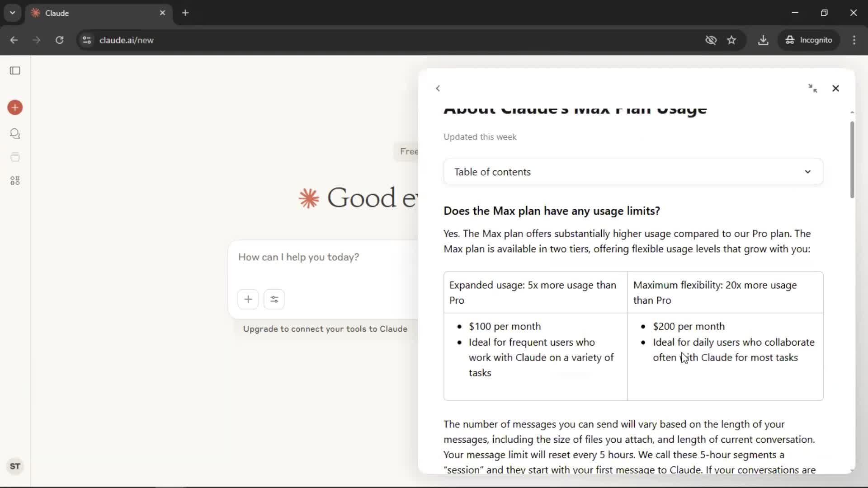868x488 pixels.
Task: Open the Artifacts grid icon in the sidebar
Action: 15,181
